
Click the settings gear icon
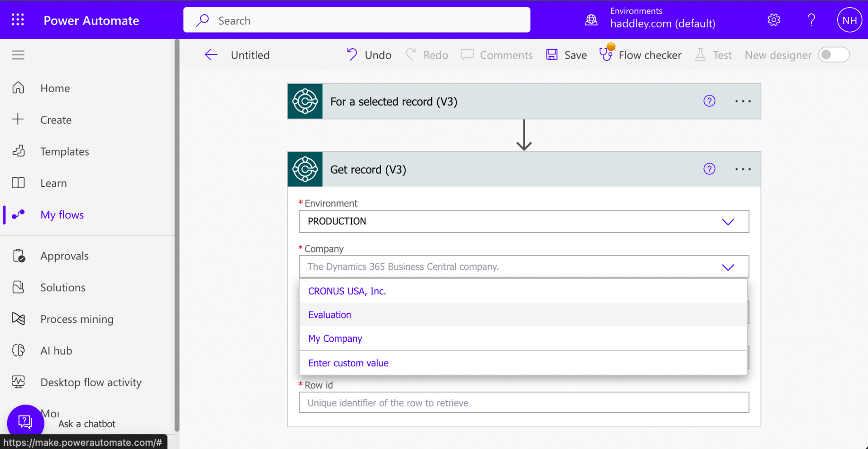(x=773, y=20)
